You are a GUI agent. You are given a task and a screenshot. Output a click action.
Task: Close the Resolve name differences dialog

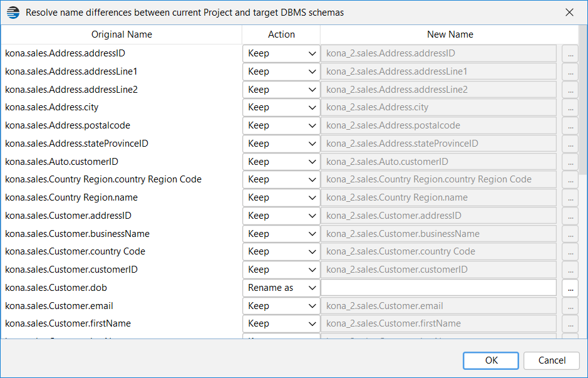(x=569, y=13)
